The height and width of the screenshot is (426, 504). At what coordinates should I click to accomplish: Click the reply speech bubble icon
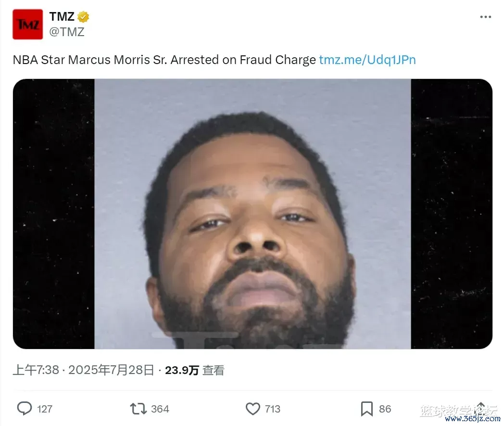pos(25,409)
